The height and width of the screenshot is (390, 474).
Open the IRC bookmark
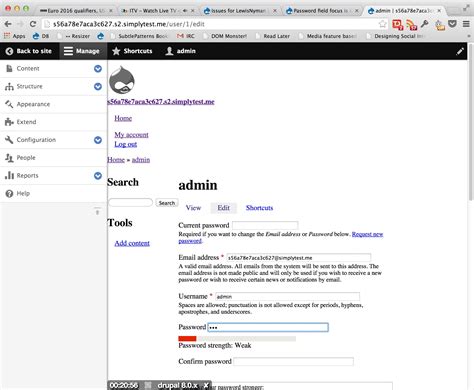tap(186, 36)
